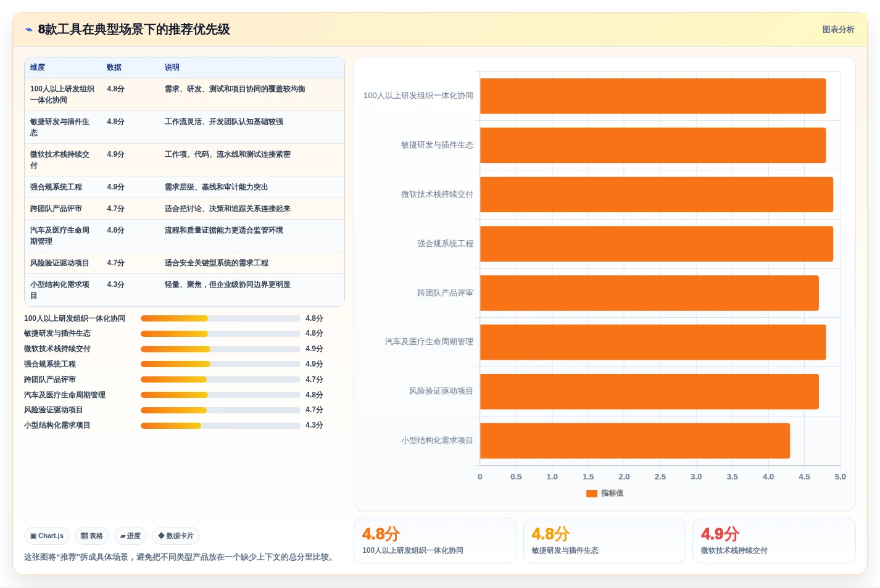The width and height of the screenshot is (880, 588).
Task: Click the footnote text about 推荐 scenarios
Action: 181,557
